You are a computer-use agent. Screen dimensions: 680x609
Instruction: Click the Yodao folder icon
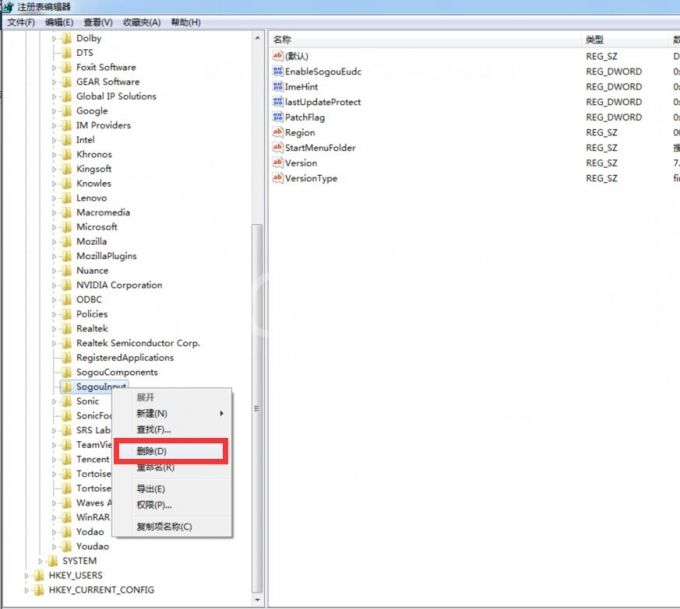coord(66,532)
